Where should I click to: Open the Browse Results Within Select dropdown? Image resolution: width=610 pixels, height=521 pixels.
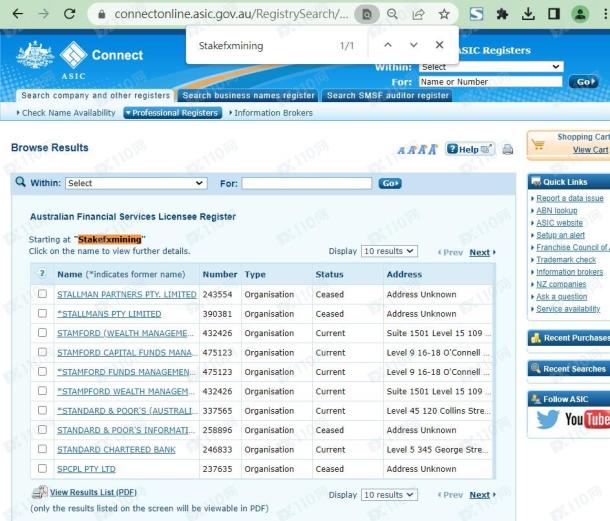click(x=136, y=183)
